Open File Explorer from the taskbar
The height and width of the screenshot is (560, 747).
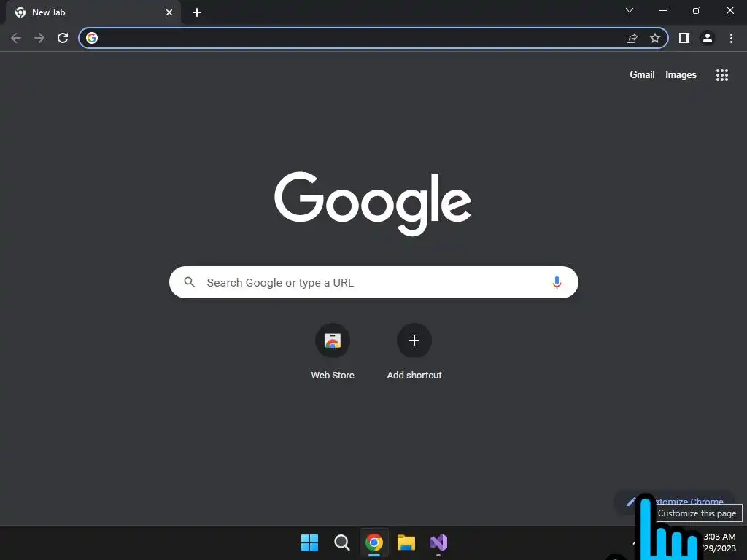coord(406,542)
